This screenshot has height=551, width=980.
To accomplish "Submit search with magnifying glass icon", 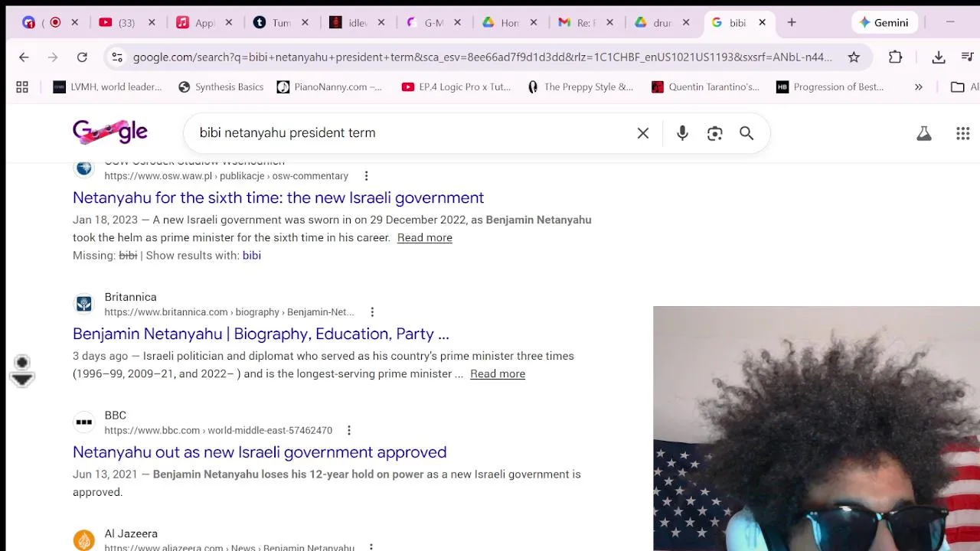I will click(x=746, y=133).
